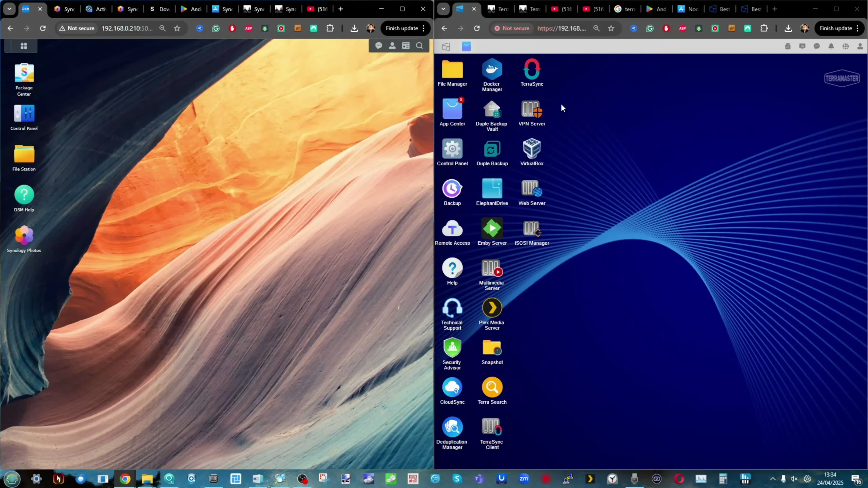Reload page in left browser
Image resolution: width=868 pixels, height=488 pixels.
(43, 28)
